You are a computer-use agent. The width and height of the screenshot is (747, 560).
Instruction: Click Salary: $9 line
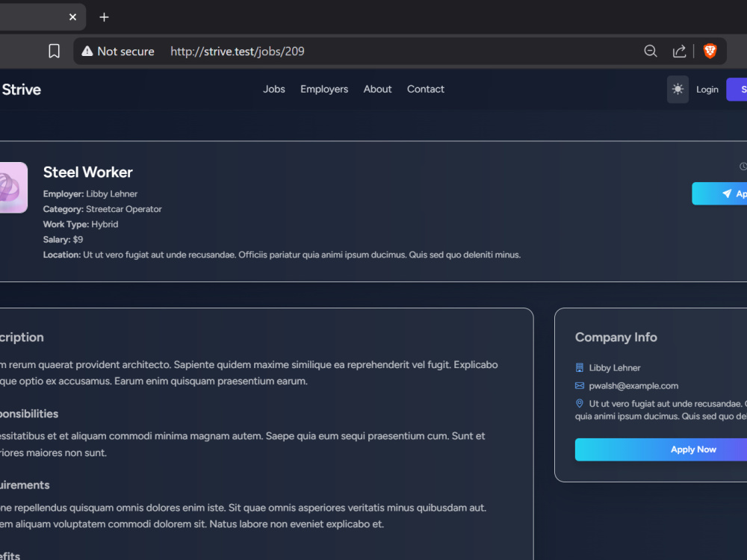pos(63,240)
